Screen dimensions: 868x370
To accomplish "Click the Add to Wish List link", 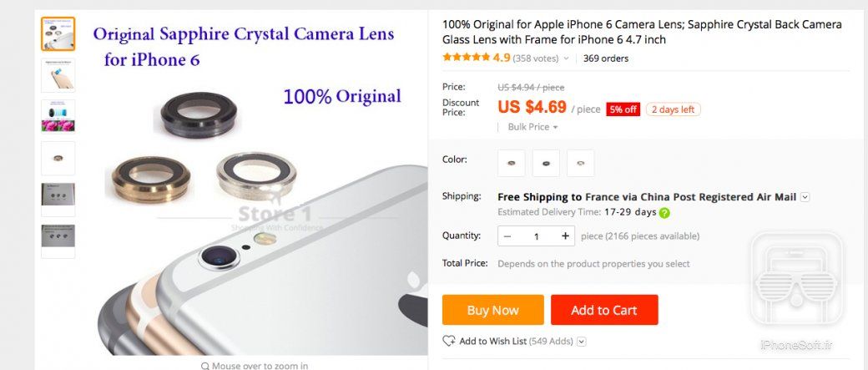I will click(492, 341).
